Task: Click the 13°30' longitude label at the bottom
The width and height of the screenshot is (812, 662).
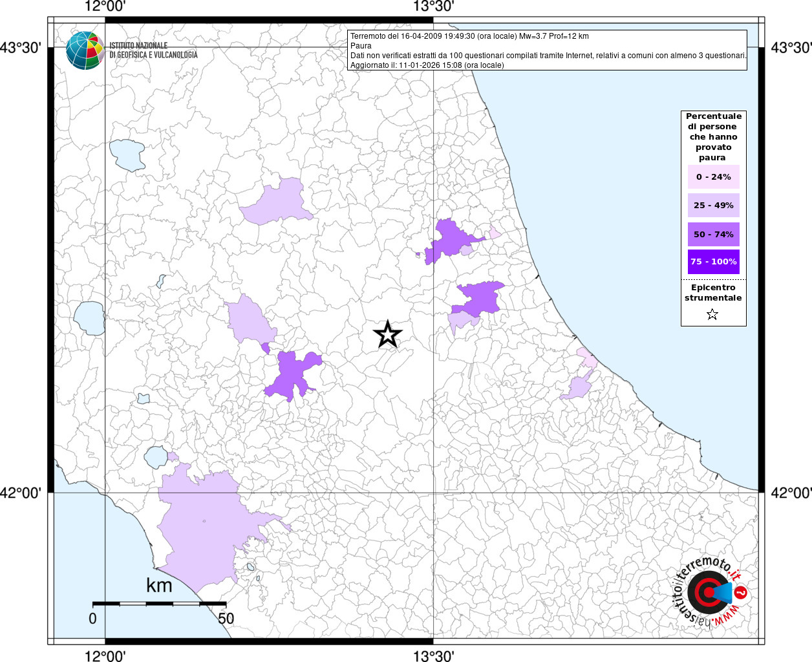Action: tap(433, 656)
